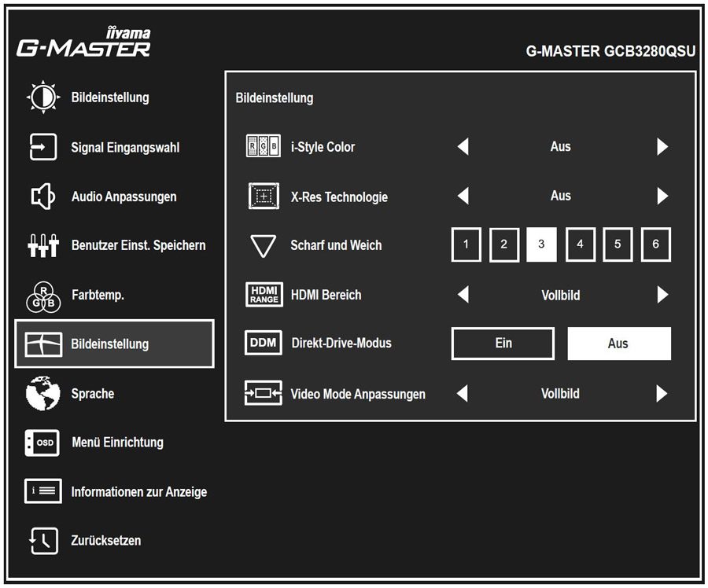
Task: Click the X-Res Technologie setting label
Action: pos(339,197)
